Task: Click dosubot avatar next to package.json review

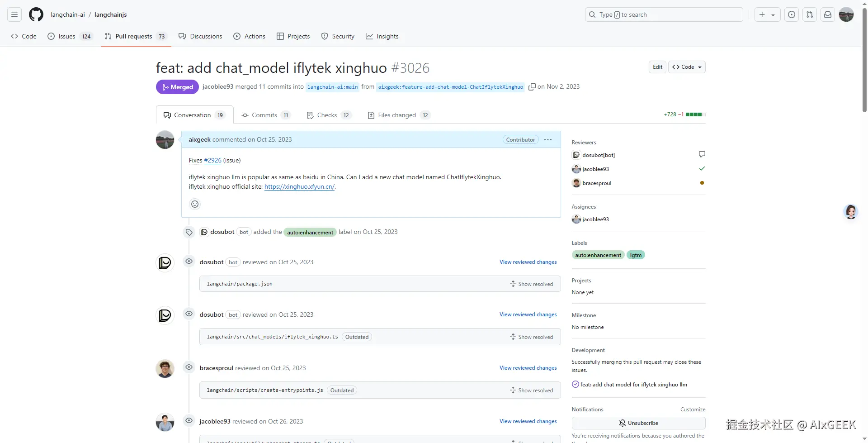Action: tap(165, 263)
